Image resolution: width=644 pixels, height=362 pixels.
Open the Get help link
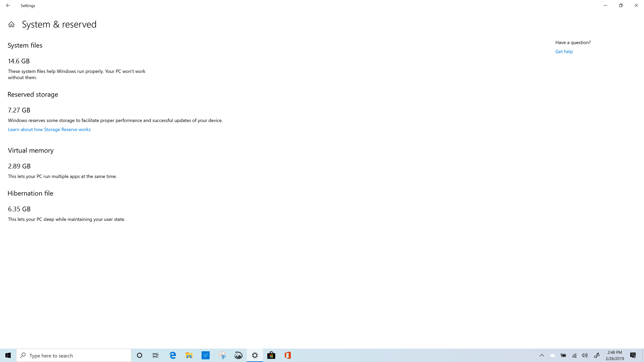coord(564,51)
